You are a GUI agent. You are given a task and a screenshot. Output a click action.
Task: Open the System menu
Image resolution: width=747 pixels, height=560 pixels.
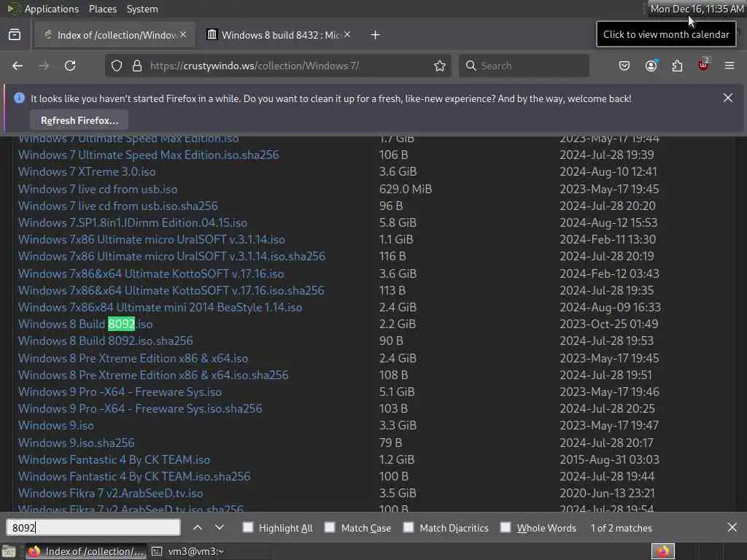click(142, 9)
